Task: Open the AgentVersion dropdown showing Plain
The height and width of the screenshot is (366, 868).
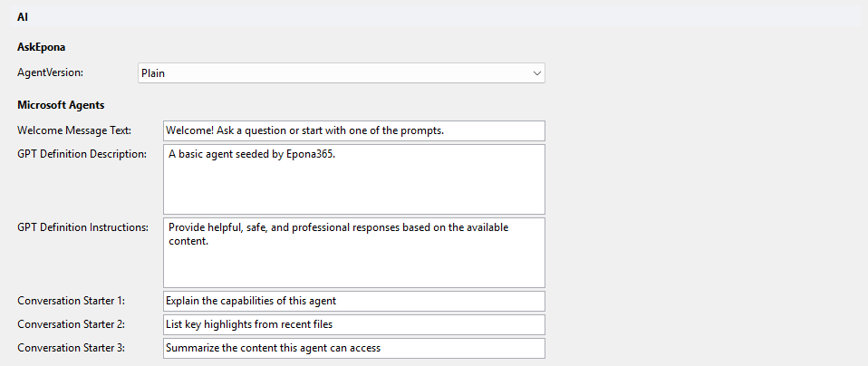Action: [341, 73]
